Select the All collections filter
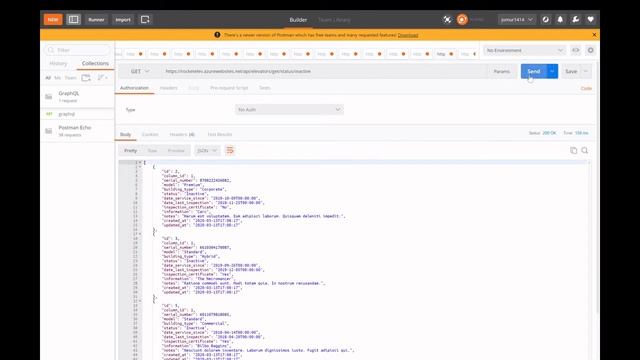Viewport: 640px width, 360px height. [x=48, y=78]
